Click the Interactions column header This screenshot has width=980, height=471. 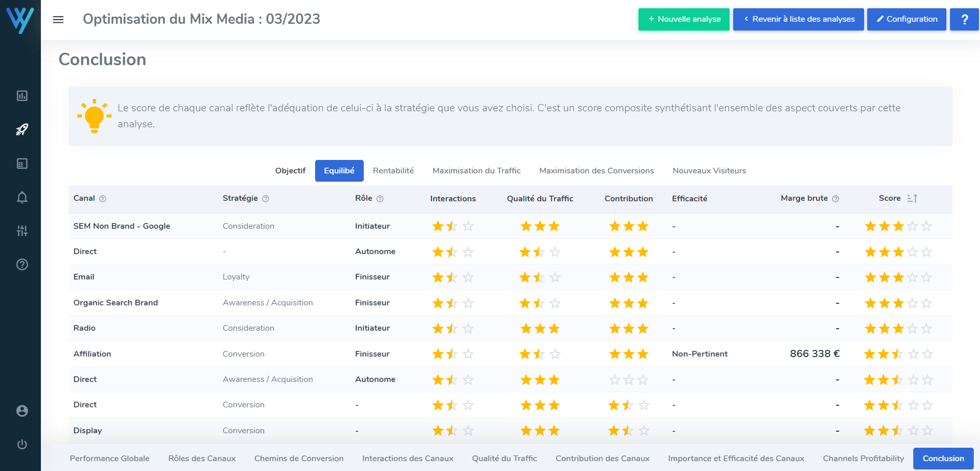[453, 199]
